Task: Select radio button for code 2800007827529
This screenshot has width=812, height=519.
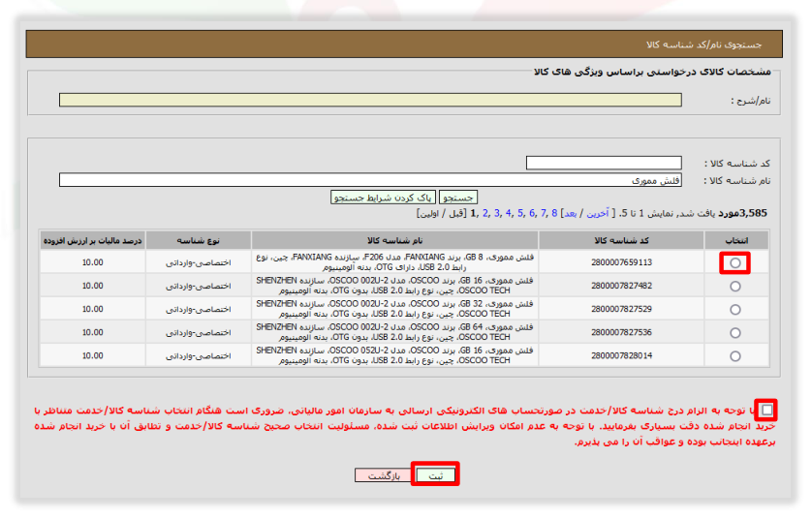Action: [x=734, y=310]
